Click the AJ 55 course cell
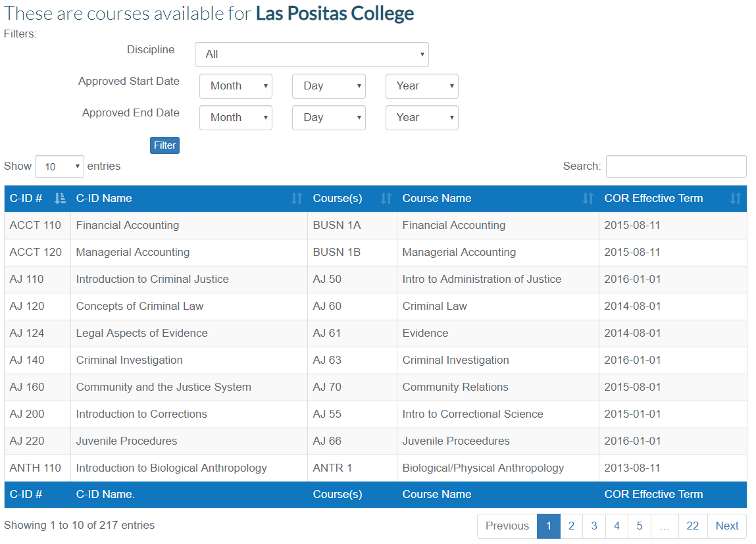 [353, 414]
